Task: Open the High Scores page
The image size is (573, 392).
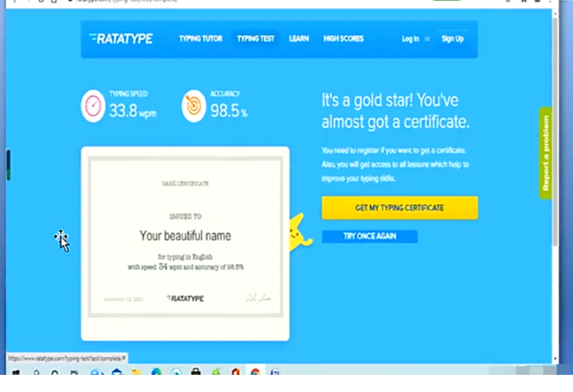Action: (x=343, y=39)
